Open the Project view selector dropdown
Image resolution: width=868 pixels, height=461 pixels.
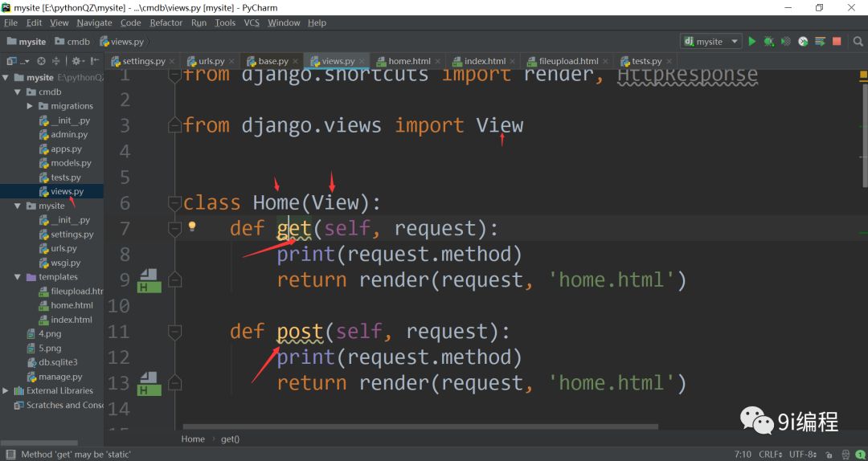(18, 61)
